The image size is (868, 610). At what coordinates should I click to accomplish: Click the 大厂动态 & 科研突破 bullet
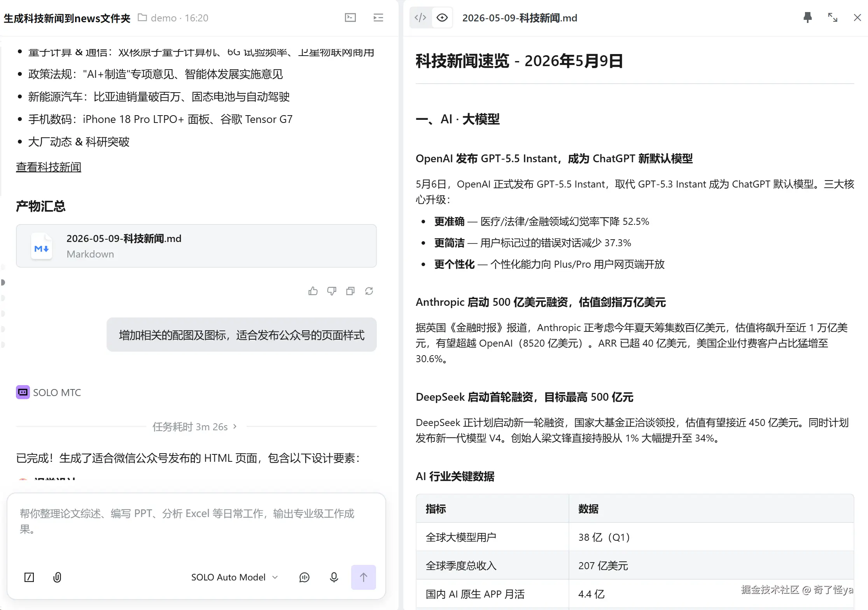(x=79, y=142)
